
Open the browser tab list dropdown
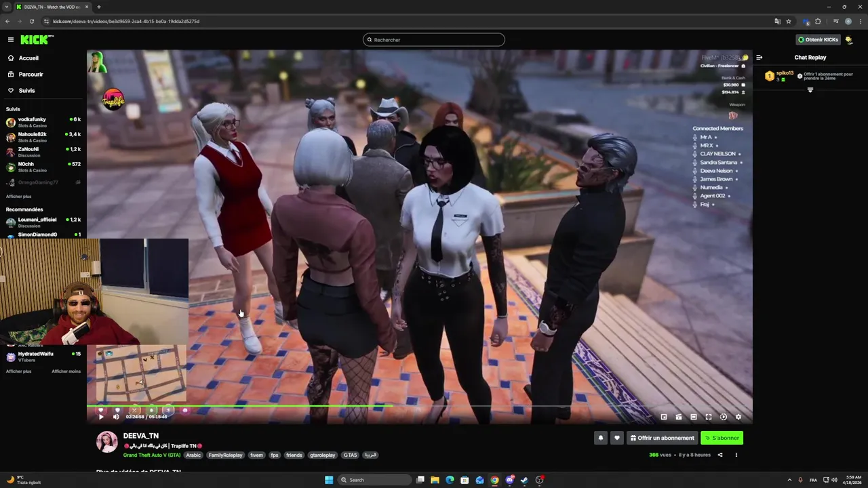tap(7, 7)
